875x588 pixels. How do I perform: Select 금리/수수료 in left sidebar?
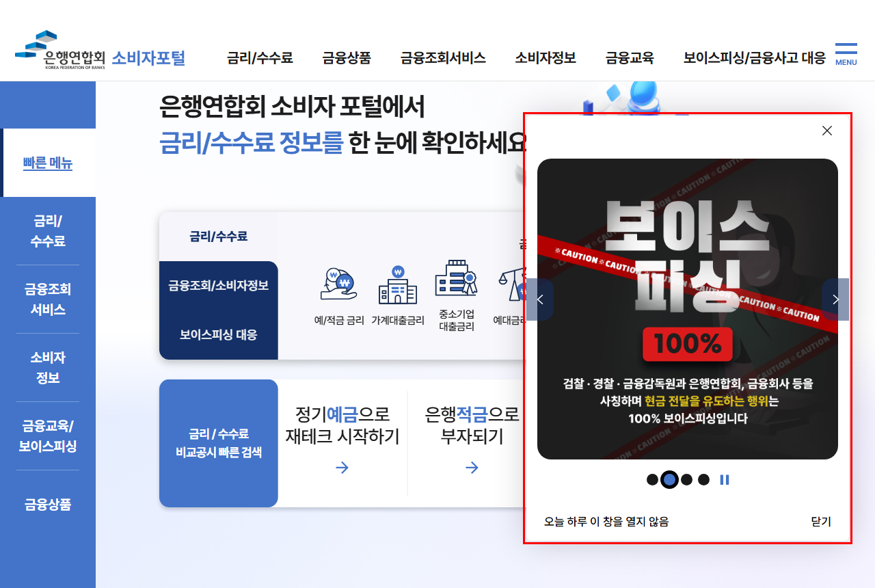click(x=48, y=231)
